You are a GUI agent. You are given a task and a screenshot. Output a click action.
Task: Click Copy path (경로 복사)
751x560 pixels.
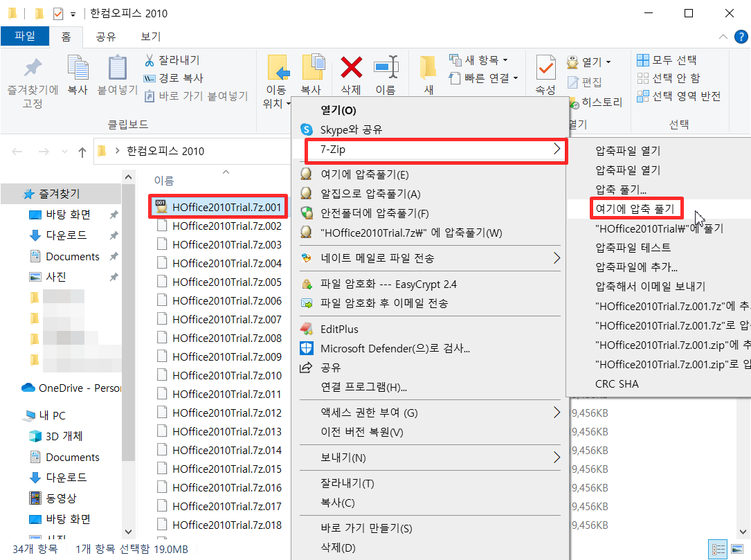(174, 78)
